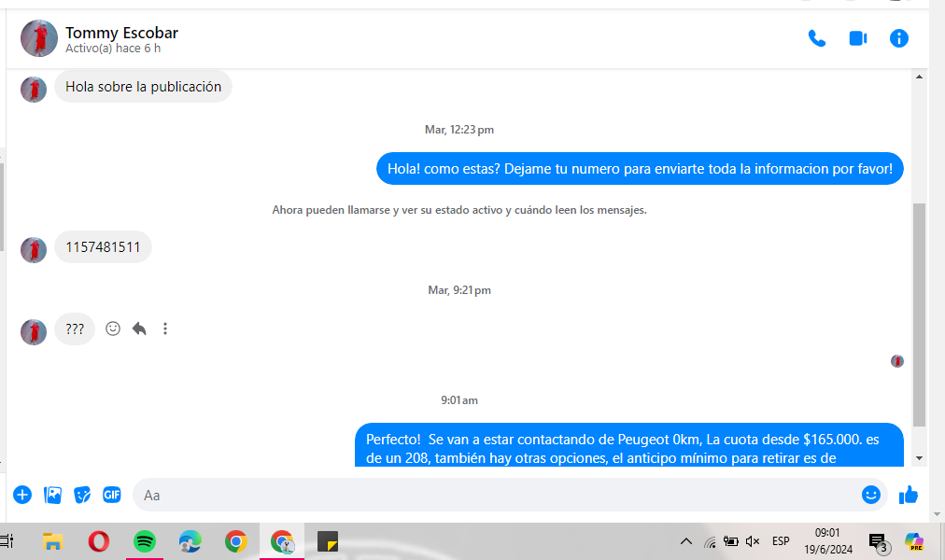
Task: Click the 'Ahora pueden llamarse' notice text
Action: pos(459,210)
